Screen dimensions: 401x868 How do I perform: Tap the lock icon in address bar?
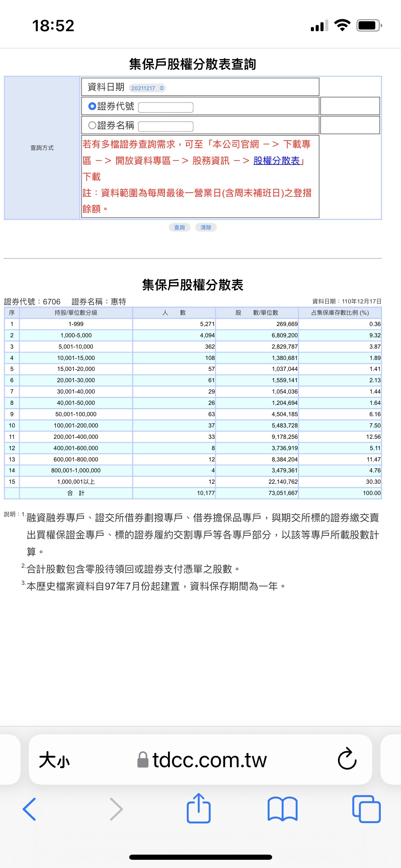click(143, 760)
